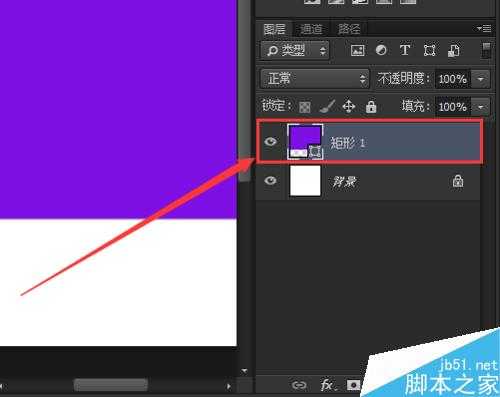
Task: Click the canvas horizontal scrollbar thumb
Action: (x=110, y=385)
